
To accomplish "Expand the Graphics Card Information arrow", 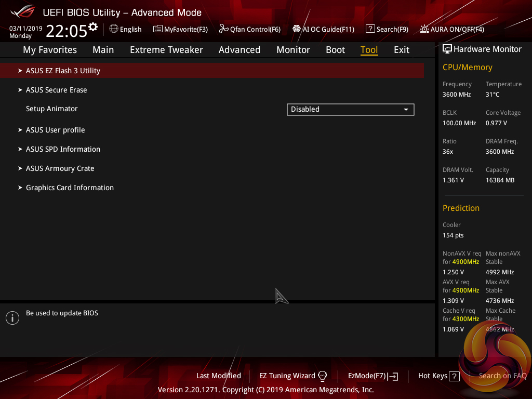I will tap(20, 187).
